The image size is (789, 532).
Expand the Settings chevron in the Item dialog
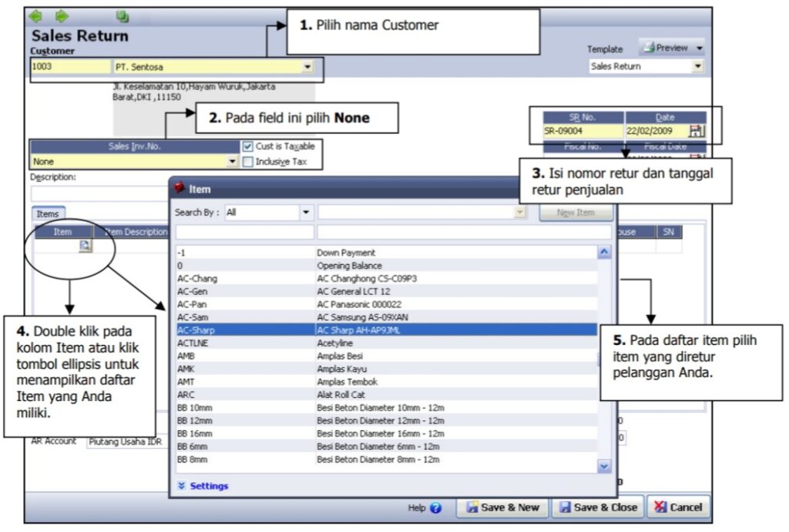coord(182,486)
